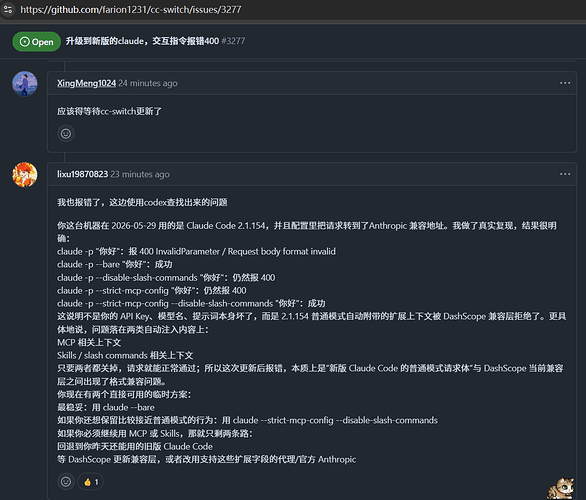
Task: Open XingMeng1024 username link
Action: point(86,83)
